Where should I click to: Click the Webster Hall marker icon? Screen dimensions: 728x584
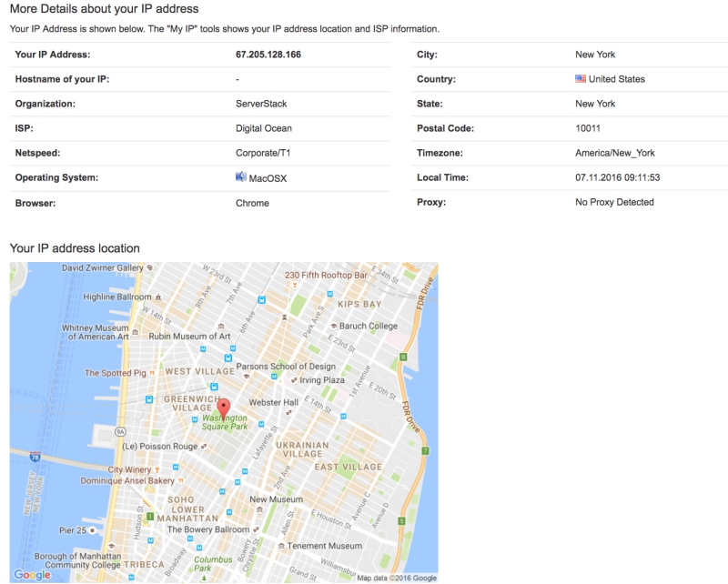(x=288, y=412)
